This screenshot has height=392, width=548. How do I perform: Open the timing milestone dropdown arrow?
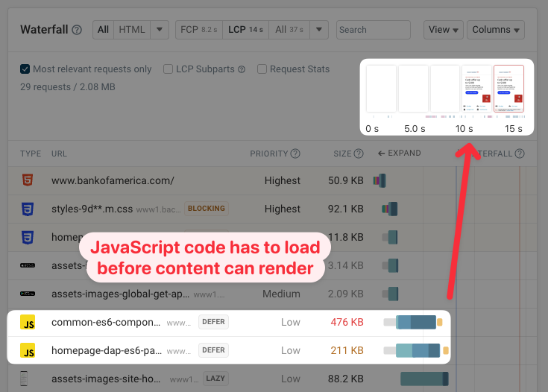[319, 30]
